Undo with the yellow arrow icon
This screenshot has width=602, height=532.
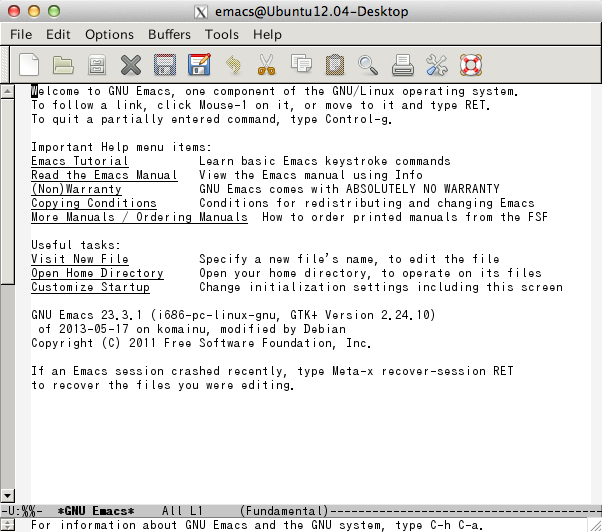pyautogui.click(x=233, y=64)
